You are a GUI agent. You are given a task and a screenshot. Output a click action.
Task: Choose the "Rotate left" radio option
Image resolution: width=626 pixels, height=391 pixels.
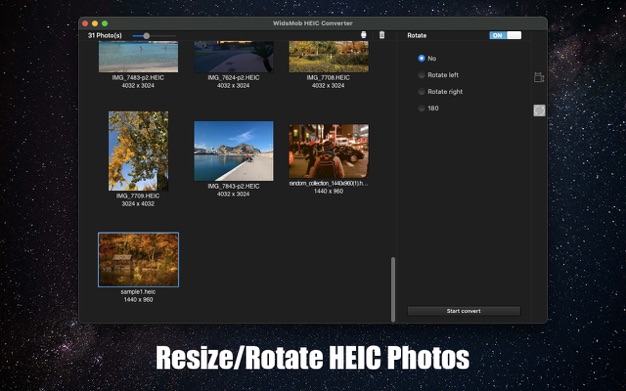tap(421, 75)
